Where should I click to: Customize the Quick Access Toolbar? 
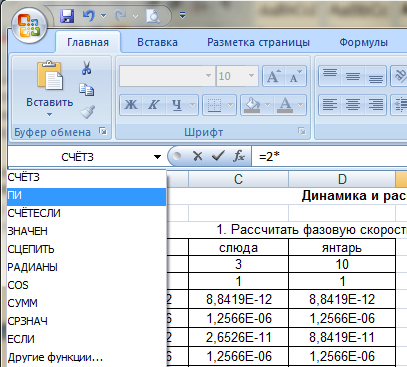pyautogui.click(x=182, y=15)
